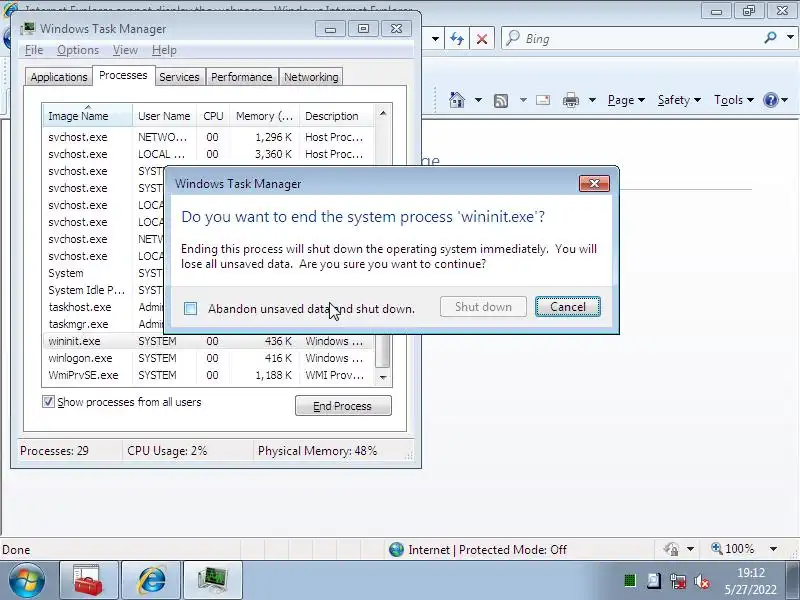
Task: Click in the Bing search field
Action: pyautogui.click(x=633, y=38)
